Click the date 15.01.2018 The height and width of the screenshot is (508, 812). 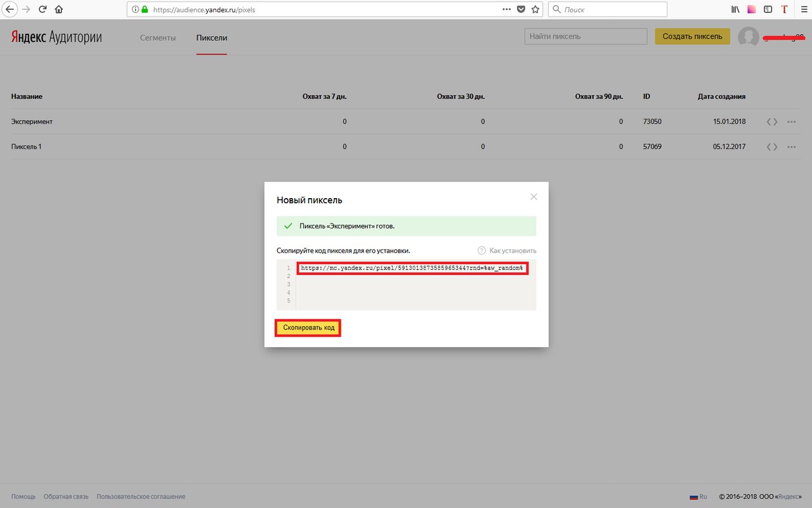[729, 121]
